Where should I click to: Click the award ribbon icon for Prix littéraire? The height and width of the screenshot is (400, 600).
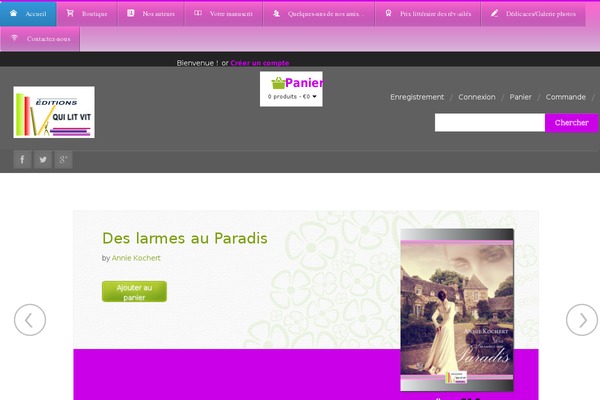click(388, 13)
